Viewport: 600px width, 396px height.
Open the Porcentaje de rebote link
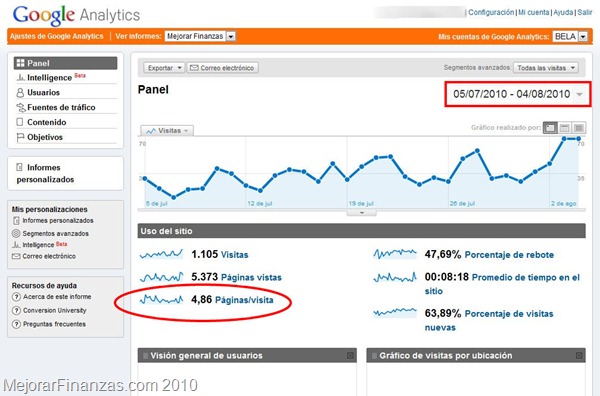coord(509,255)
